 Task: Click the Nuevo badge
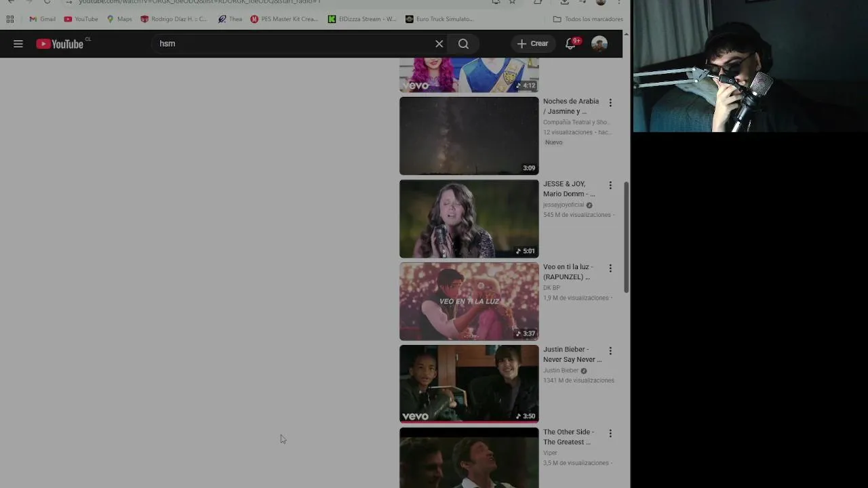tap(553, 142)
